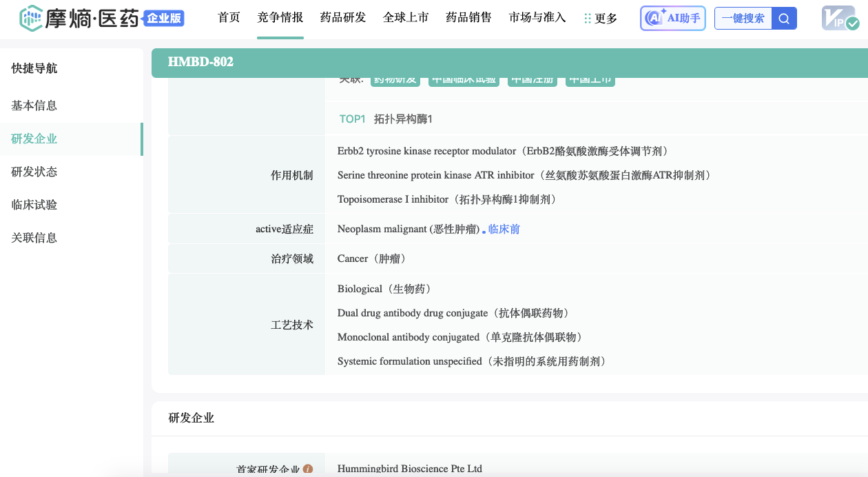Open 市场与准入 navigation item
Screen dimensions: 868x477
pos(537,18)
